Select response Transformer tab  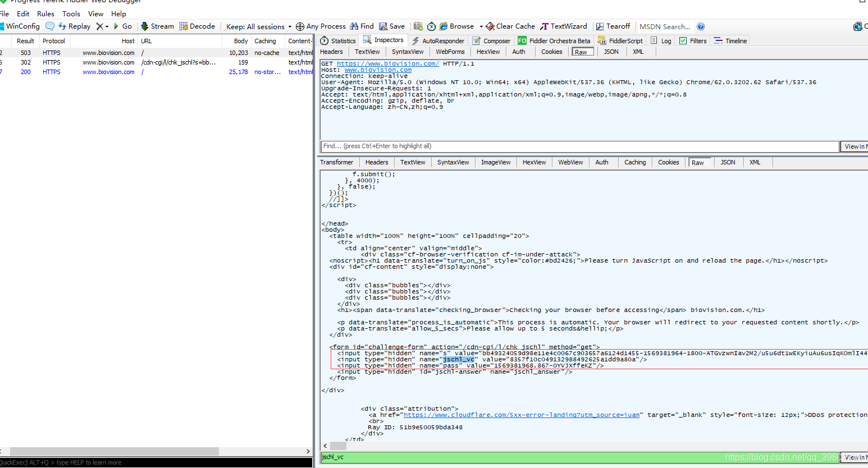337,162
